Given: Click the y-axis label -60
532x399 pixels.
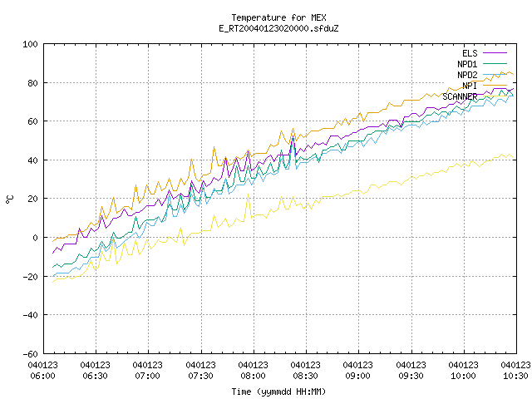Looking at the screenshot, I should tap(30, 354).
